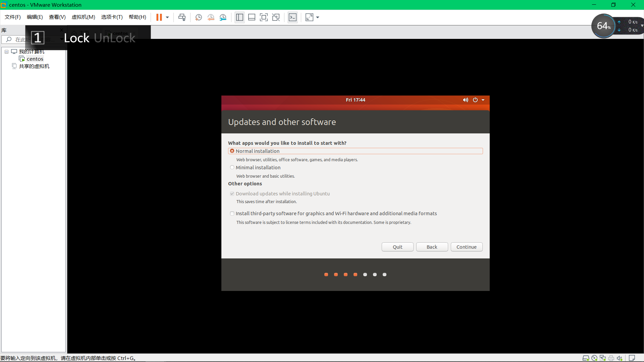Click the message log note icon
Image resolution: width=644 pixels, height=362 pixels.
click(632, 358)
